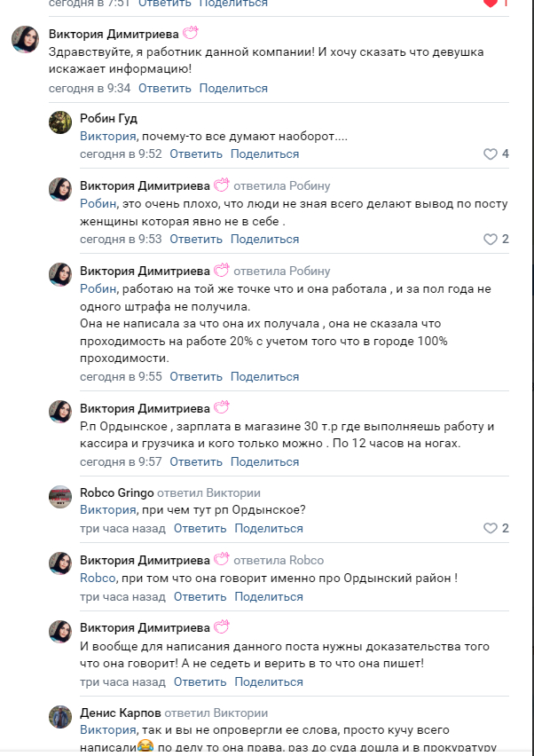Viewport: 534px width, 756px height.
Task: Open Robco Gringo's avatar picture
Action: click(x=60, y=497)
